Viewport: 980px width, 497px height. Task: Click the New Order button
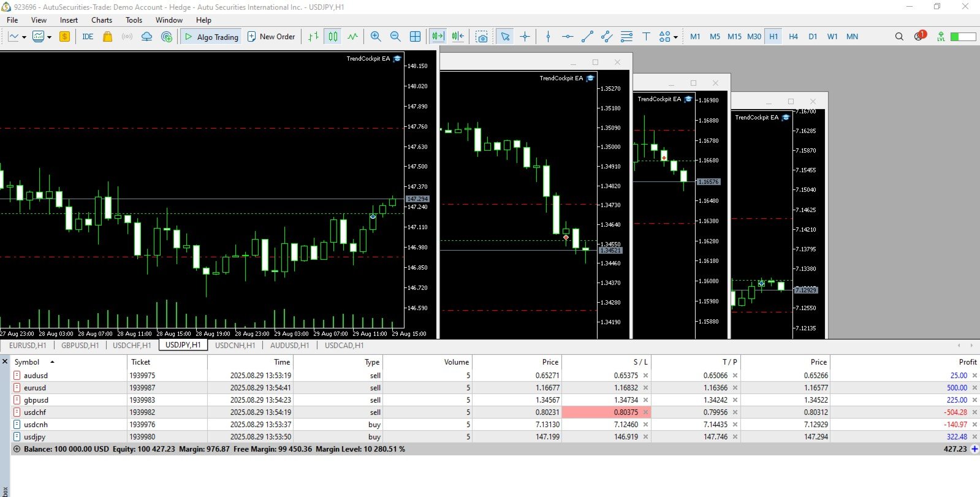pyautogui.click(x=271, y=37)
